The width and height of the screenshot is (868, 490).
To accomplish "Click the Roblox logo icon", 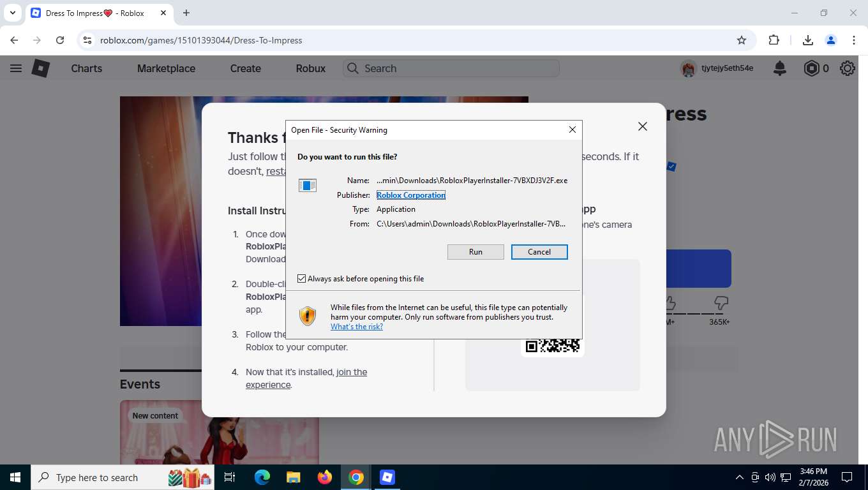I will tap(41, 68).
